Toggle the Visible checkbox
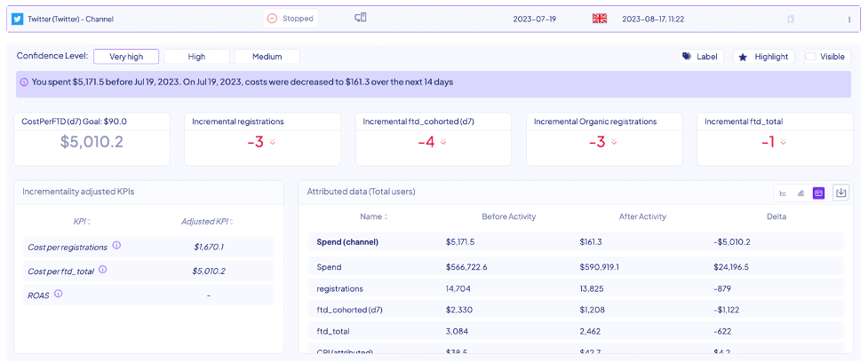This screenshot has height=362, width=868. click(x=810, y=57)
